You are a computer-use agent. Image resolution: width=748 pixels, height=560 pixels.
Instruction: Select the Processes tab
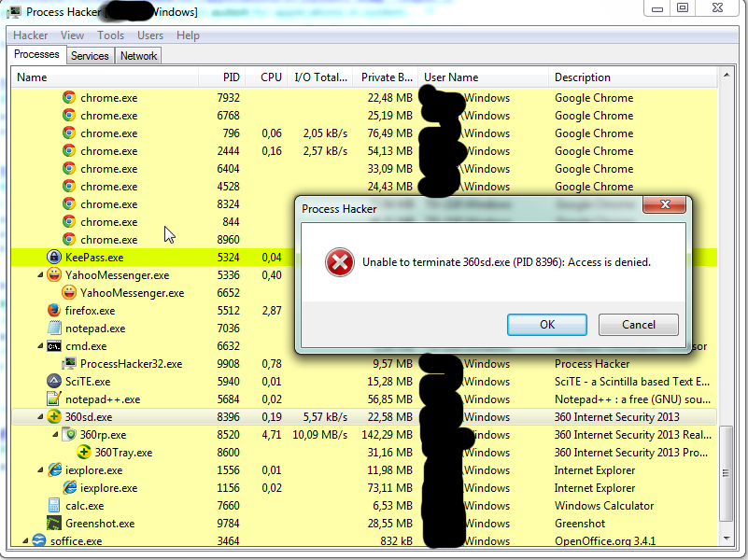36,54
